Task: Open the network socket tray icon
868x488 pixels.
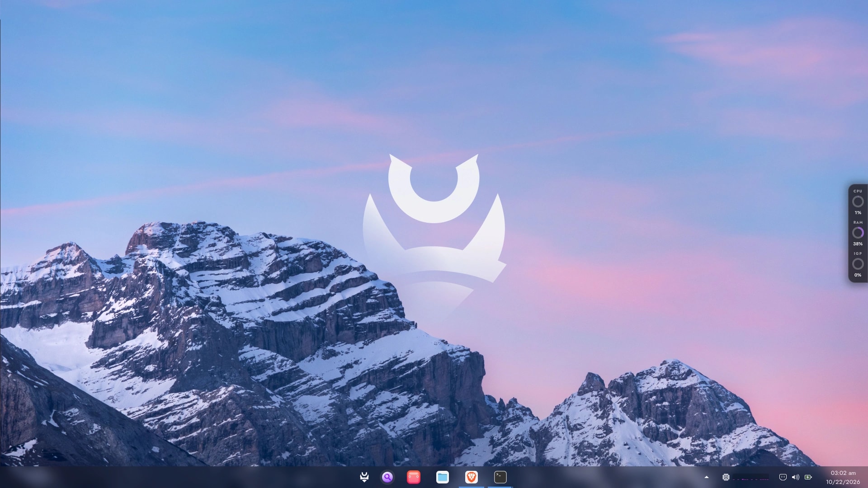Action: pyautogui.click(x=783, y=477)
